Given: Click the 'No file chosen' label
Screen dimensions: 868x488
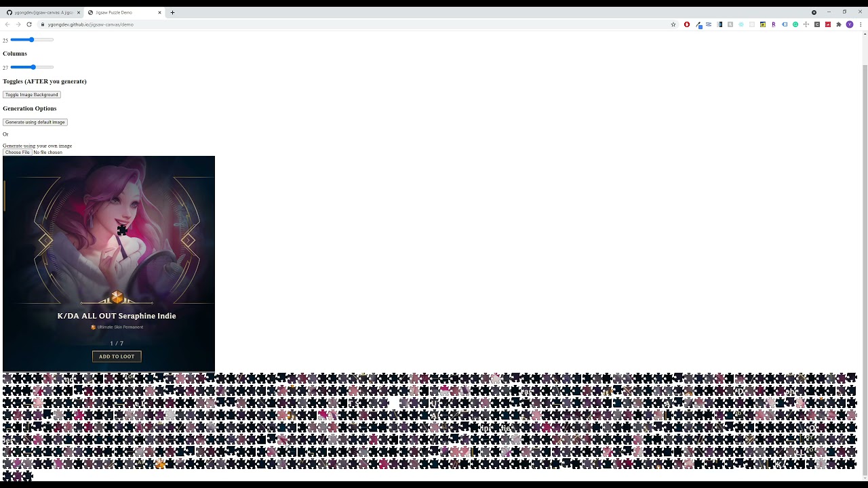Looking at the screenshot, I should coord(47,152).
